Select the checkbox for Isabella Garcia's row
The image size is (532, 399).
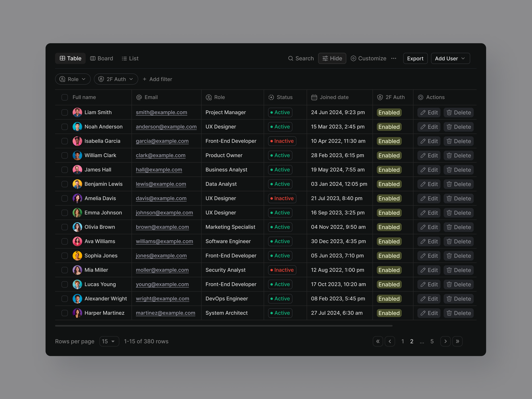click(65, 141)
